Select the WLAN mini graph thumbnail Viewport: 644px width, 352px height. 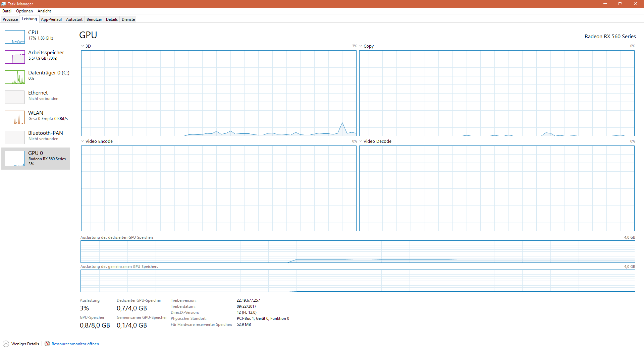(x=15, y=117)
